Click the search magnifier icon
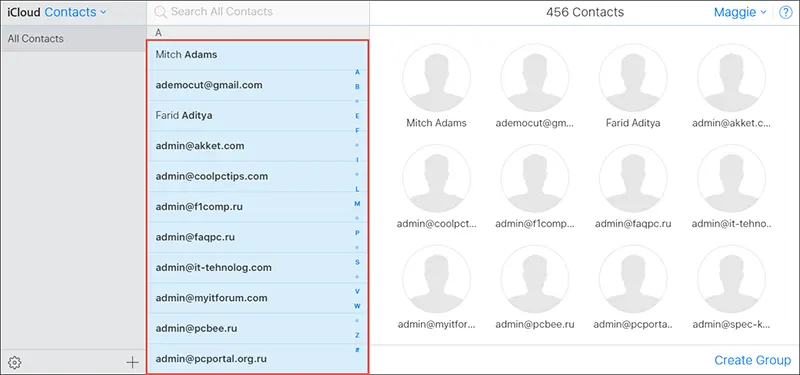Viewport: 800px width, 375px height. [161, 12]
